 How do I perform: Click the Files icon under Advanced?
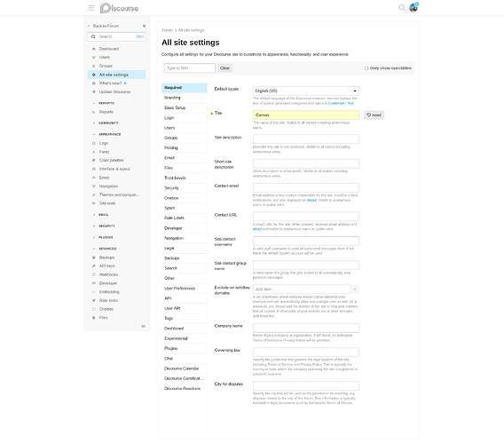tap(94, 318)
